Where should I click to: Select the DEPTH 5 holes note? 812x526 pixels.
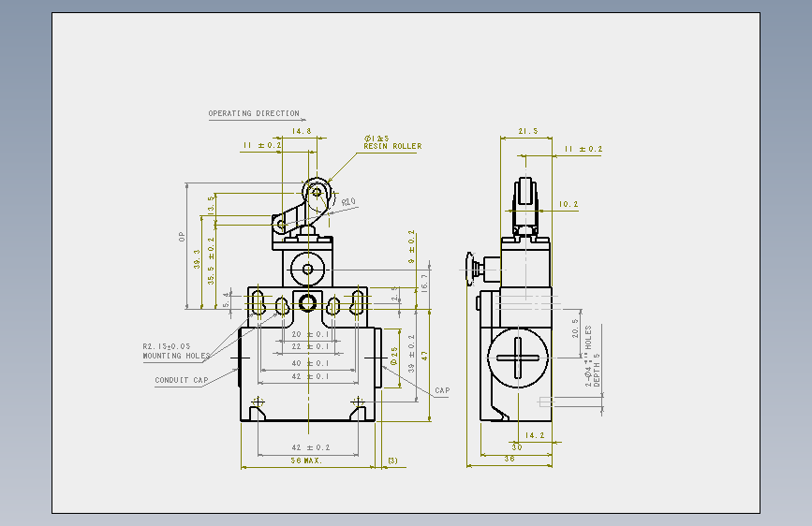tap(597, 371)
